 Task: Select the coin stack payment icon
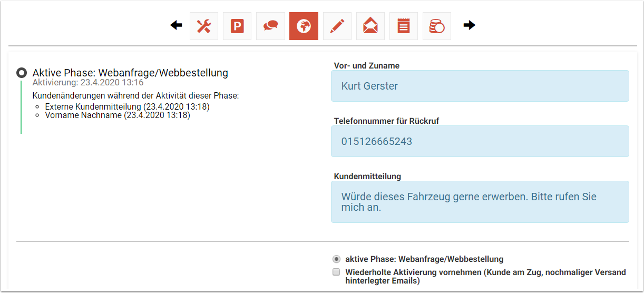pyautogui.click(x=437, y=26)
